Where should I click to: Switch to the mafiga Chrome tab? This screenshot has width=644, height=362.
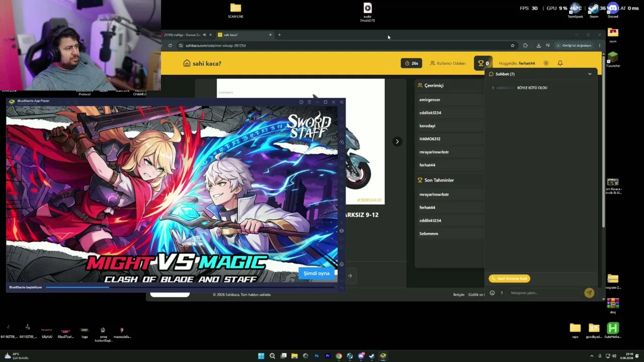pos(182,35)
